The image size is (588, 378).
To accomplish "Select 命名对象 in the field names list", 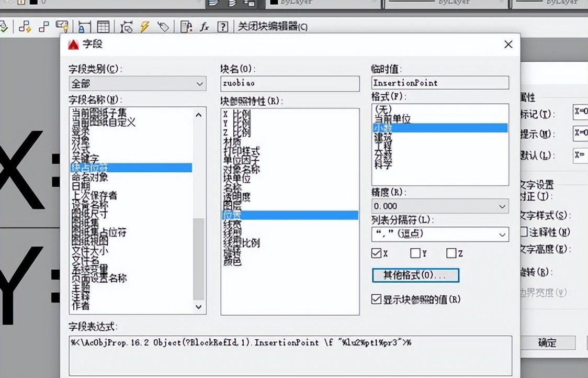I will 90,177.
